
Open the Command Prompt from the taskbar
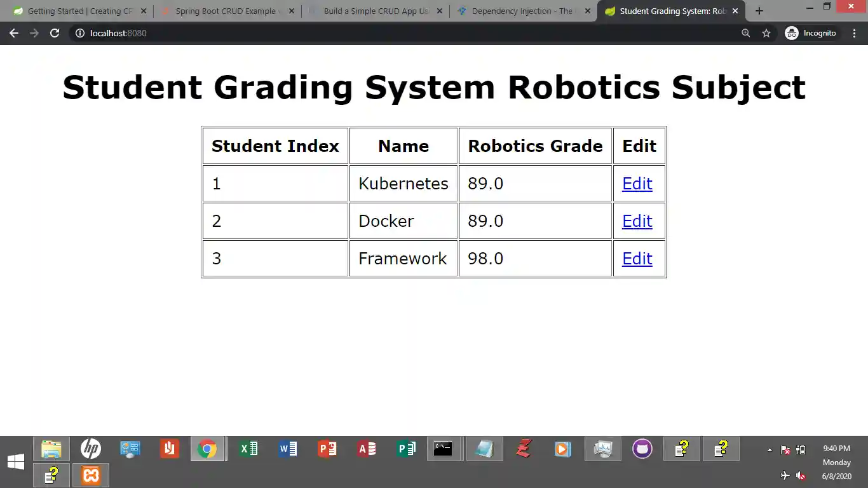(444, 449)
